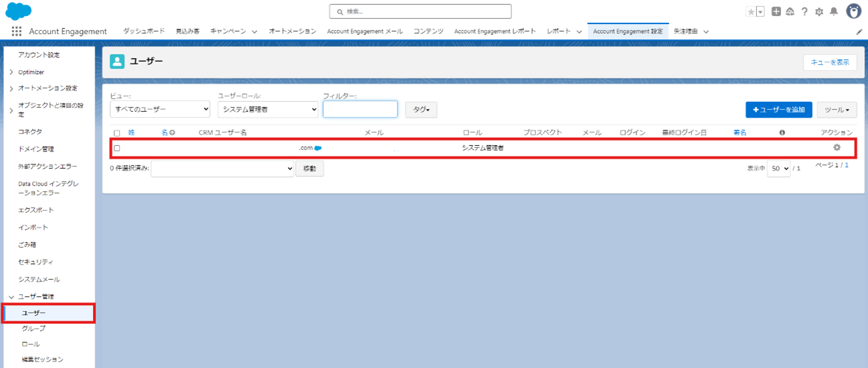Open コネクタ in sidebar

pyautogui.click(x=30, y=132)
